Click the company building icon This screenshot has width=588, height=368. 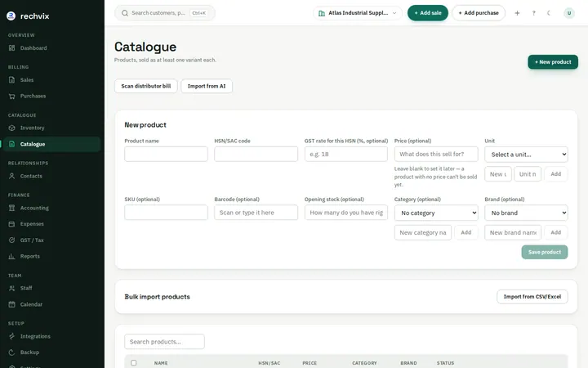click(x=322, y=13)
